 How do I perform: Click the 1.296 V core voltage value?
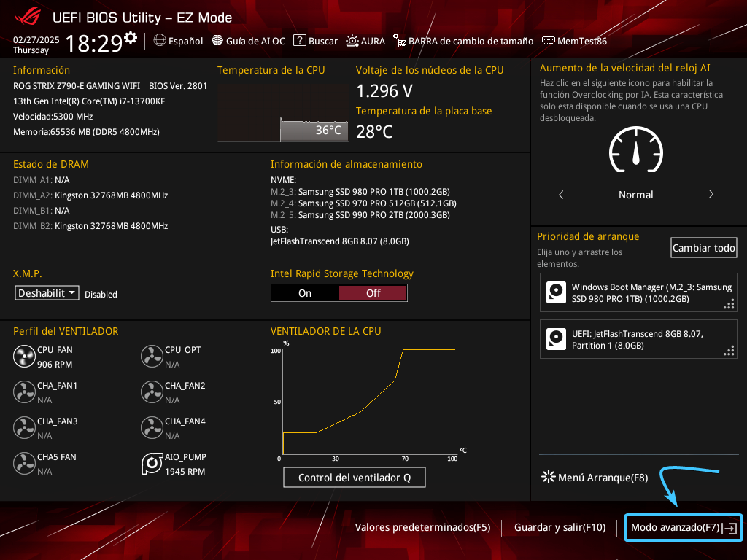coord(384,90)
